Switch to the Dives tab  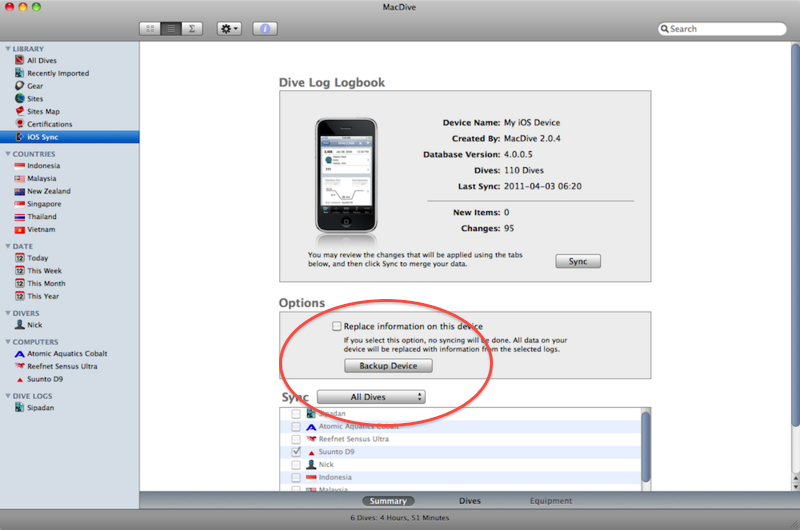pos(469,501)
